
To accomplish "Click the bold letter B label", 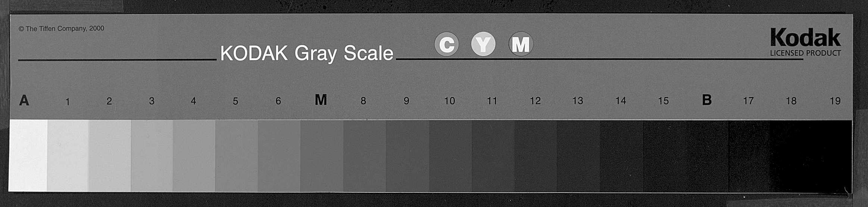I will (x=706, y=100).
